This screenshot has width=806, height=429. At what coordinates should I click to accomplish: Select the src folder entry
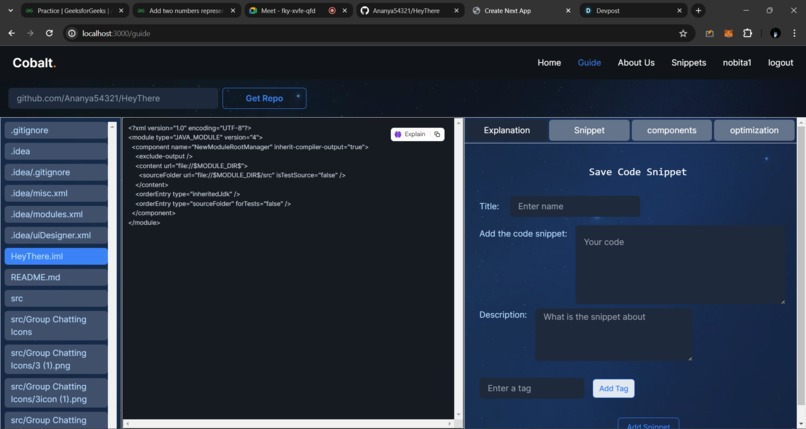(x=56, y=299)
